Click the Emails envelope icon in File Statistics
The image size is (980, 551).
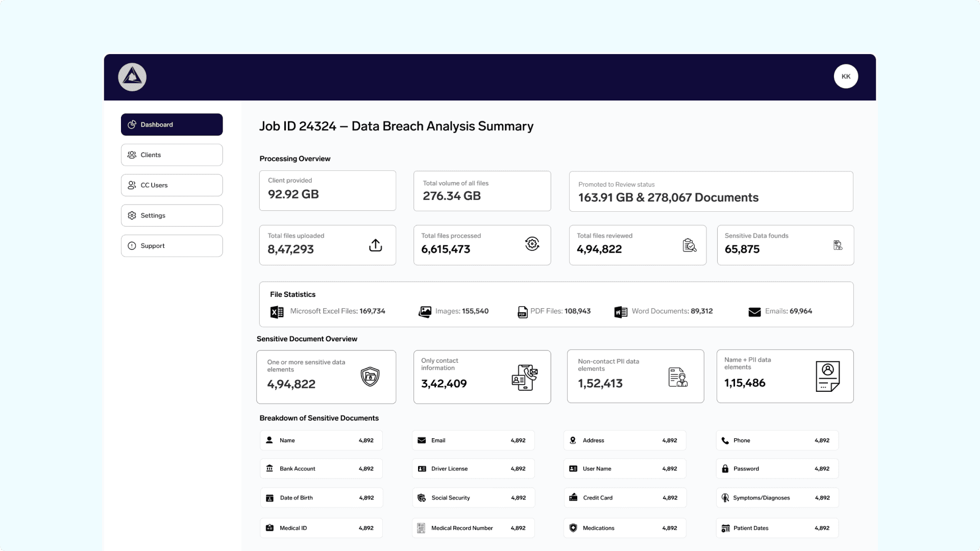pos(754,312)
